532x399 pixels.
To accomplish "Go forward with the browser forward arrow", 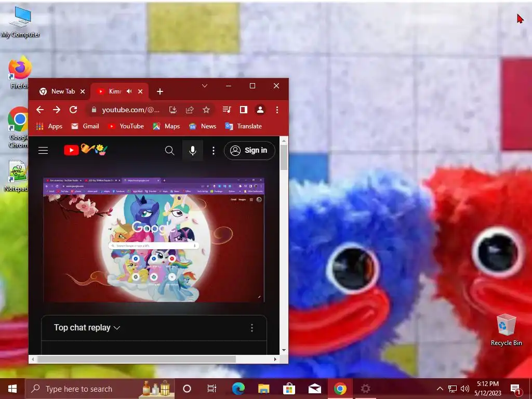I will pyautogui.click(x=56, y=110).
